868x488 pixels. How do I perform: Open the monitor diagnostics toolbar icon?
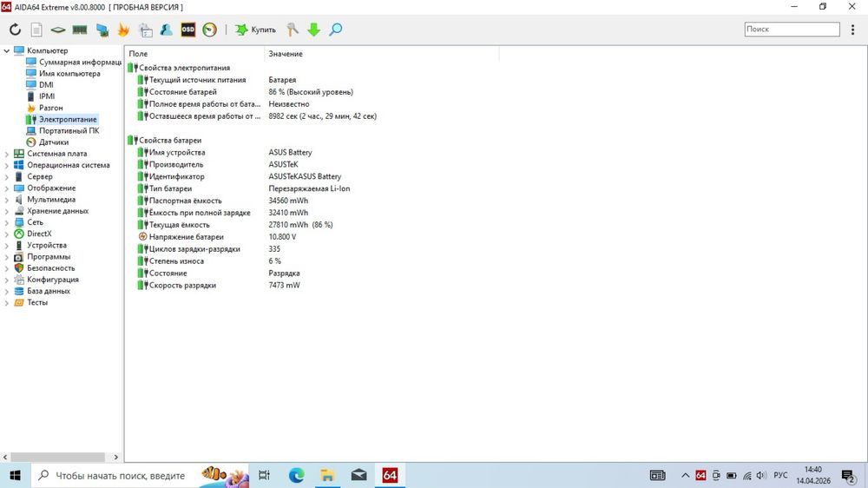click(x=102, y=30)
